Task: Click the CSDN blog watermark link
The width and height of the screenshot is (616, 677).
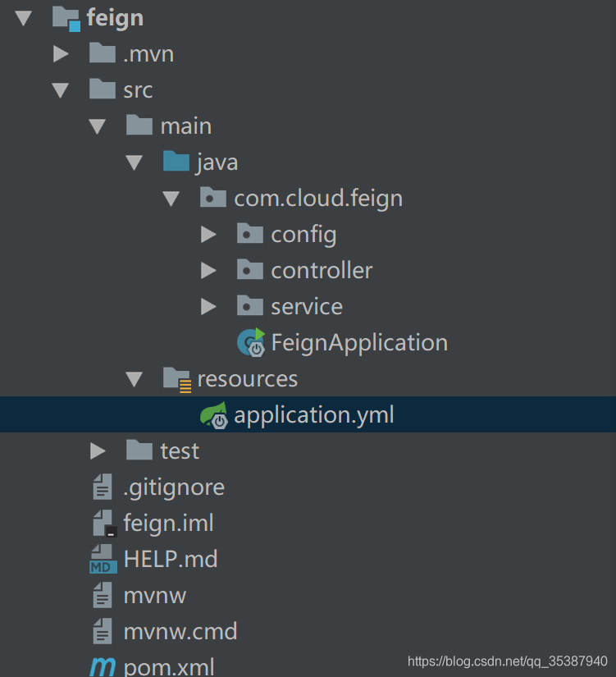Action: click(510, 659)
